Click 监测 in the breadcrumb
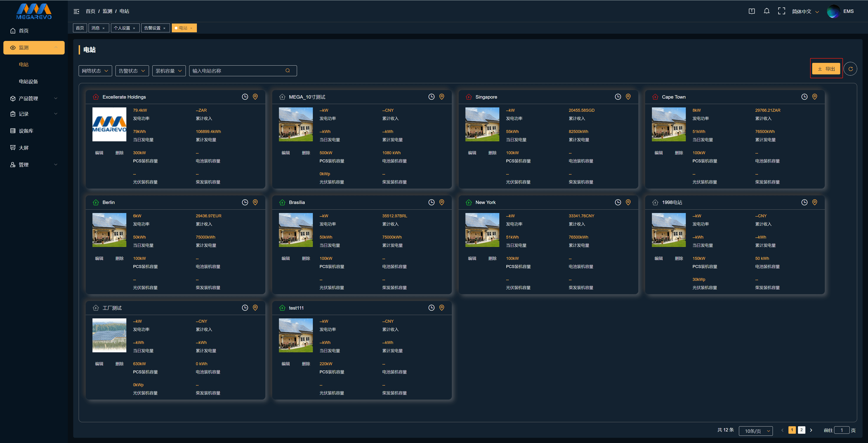 point(108,11)
